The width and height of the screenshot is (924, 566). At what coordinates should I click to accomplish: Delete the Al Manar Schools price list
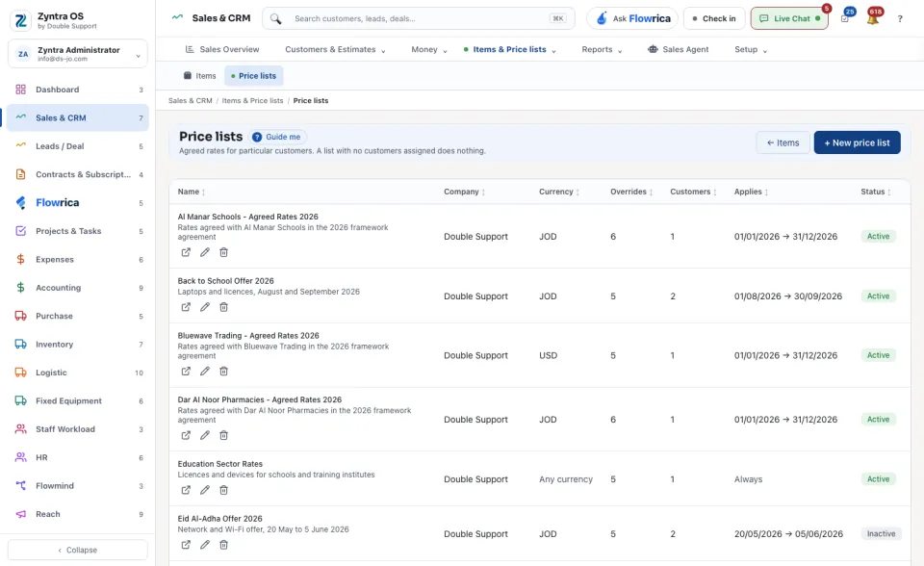click(x=224, y=252)
